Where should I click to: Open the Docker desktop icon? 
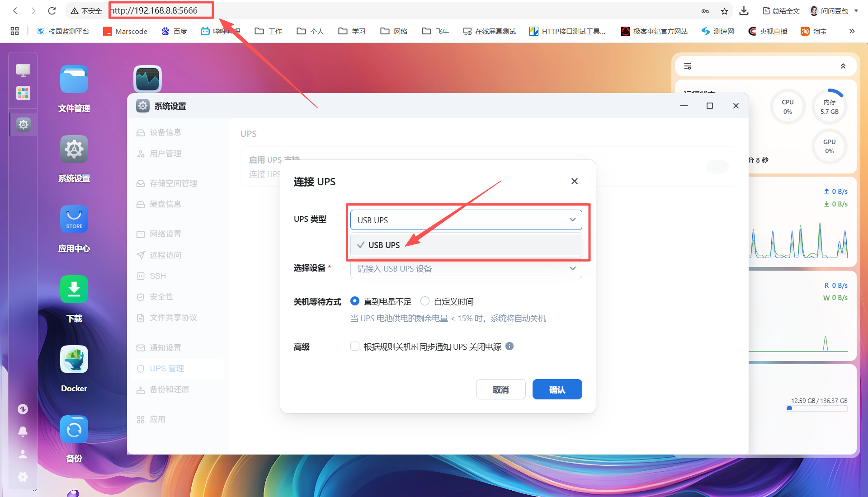pos(74,360)
